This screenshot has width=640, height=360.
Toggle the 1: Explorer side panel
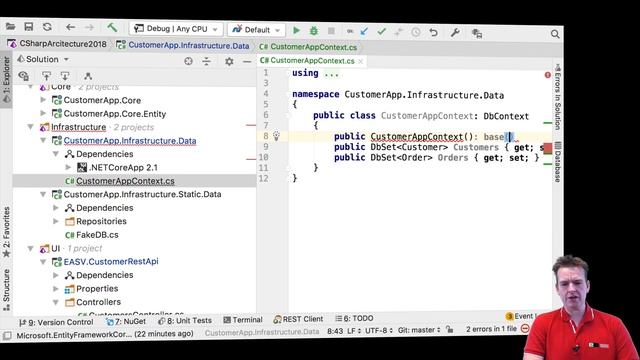pyautogui.click(x=7, y=79)
